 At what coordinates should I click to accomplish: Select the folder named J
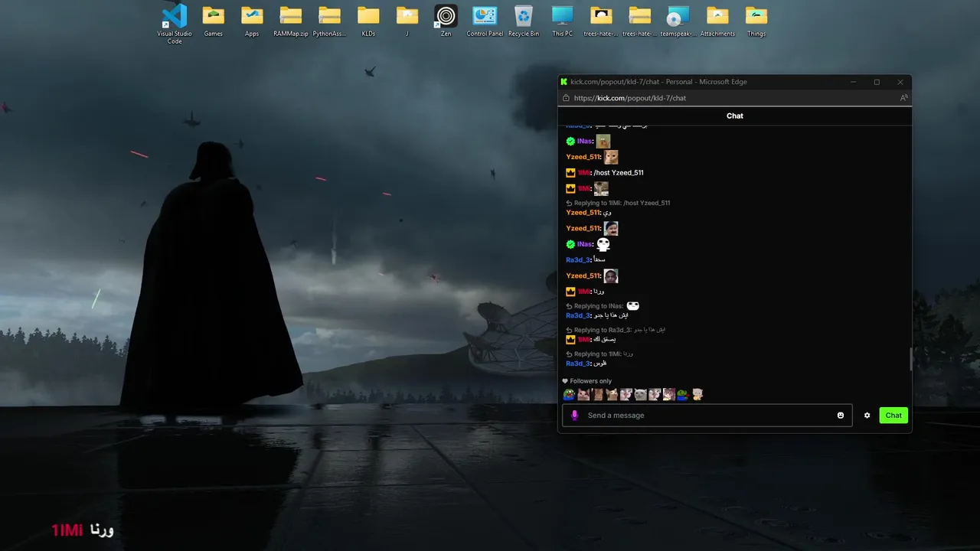(407, 21)
